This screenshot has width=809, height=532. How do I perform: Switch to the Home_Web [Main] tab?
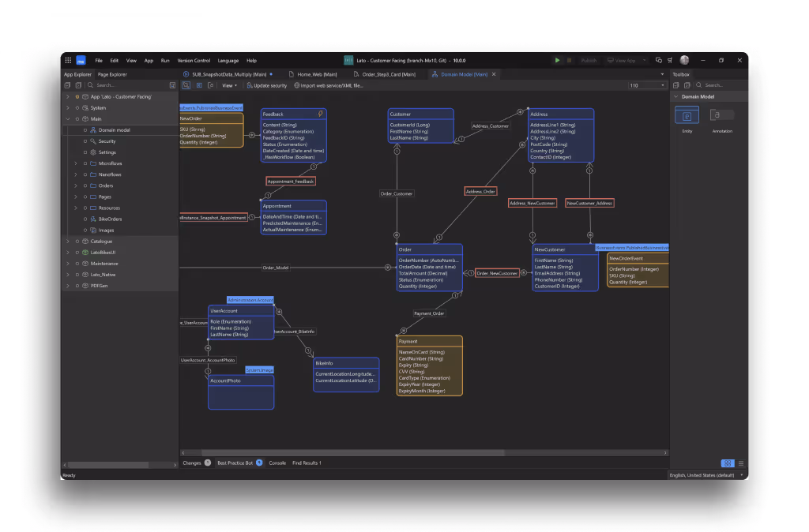(x=313, y=74)
